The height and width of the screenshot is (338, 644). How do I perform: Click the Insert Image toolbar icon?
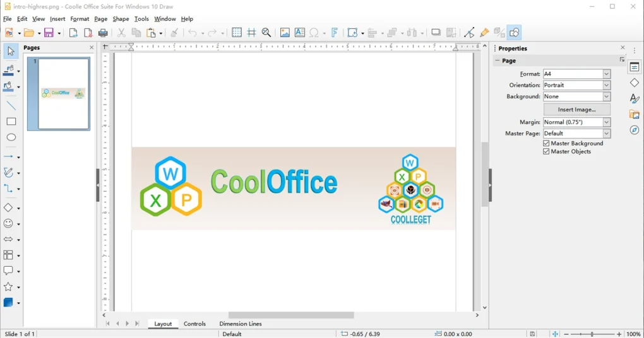(285, 33)
